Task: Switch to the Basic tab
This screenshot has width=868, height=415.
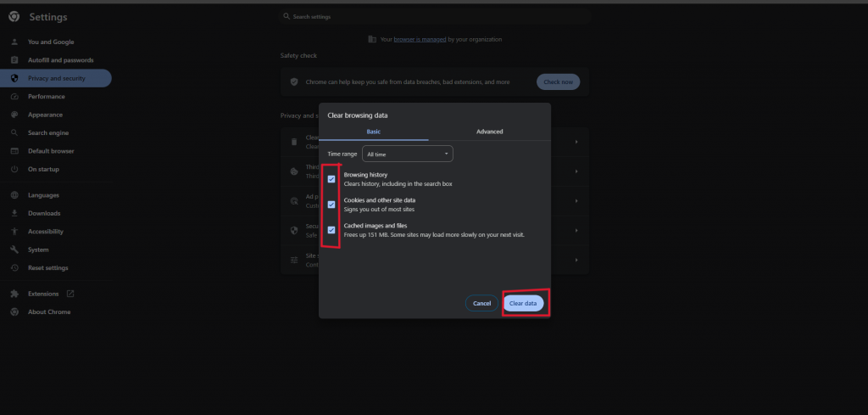Action: tap(374, 132)
